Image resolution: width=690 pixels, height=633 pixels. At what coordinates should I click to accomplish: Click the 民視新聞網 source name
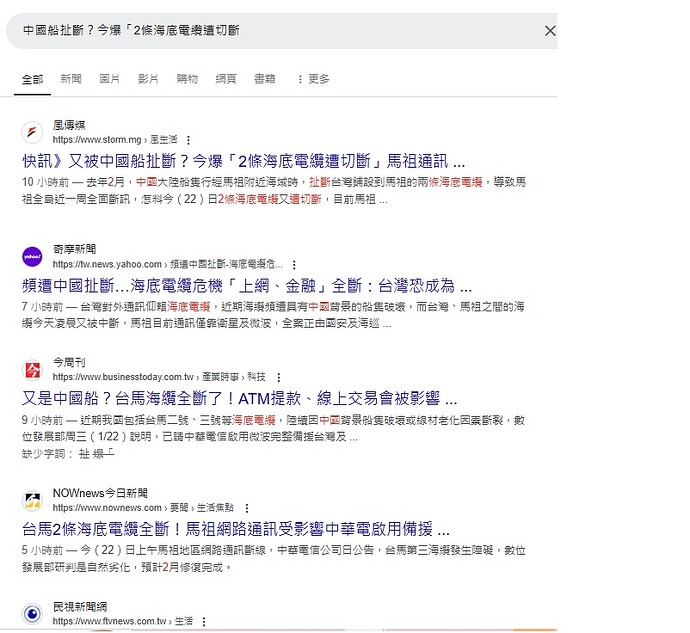[x=80, y=607]
